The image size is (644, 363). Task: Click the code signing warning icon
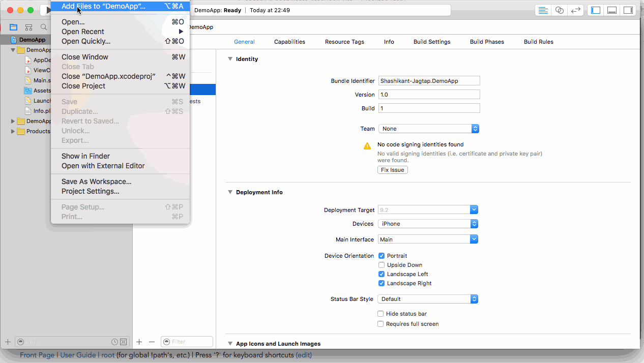pos(367,146)
